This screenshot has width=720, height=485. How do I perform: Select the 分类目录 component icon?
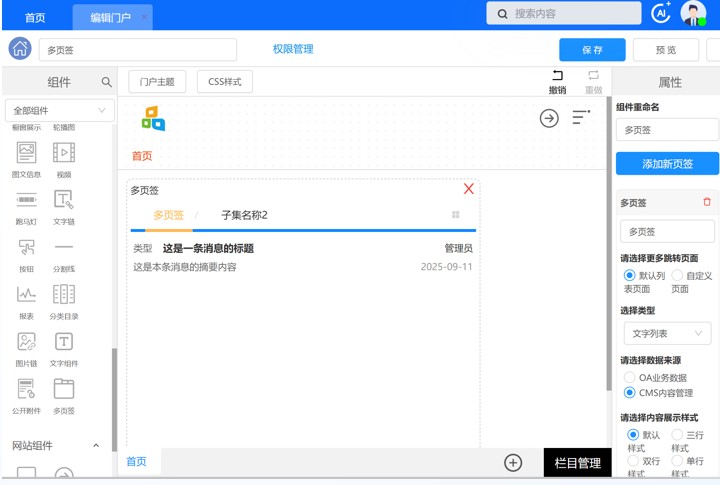point(63,294)
